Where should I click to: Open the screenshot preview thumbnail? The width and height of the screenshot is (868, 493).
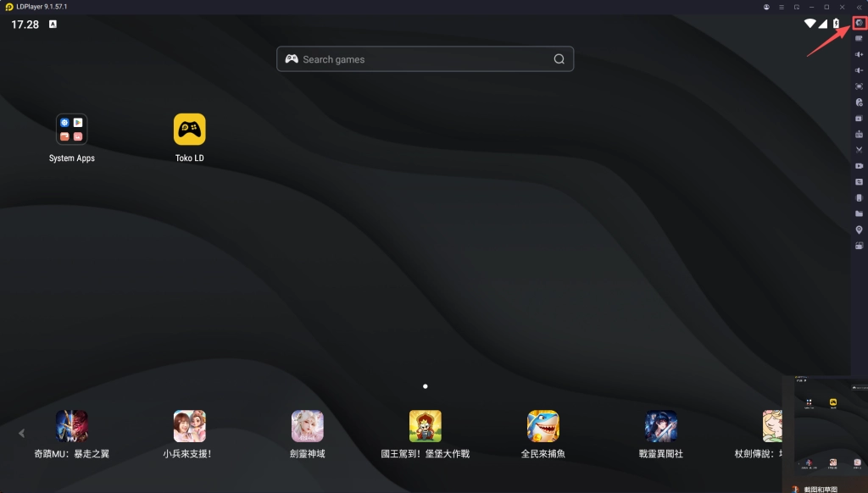tap(830, 428)
